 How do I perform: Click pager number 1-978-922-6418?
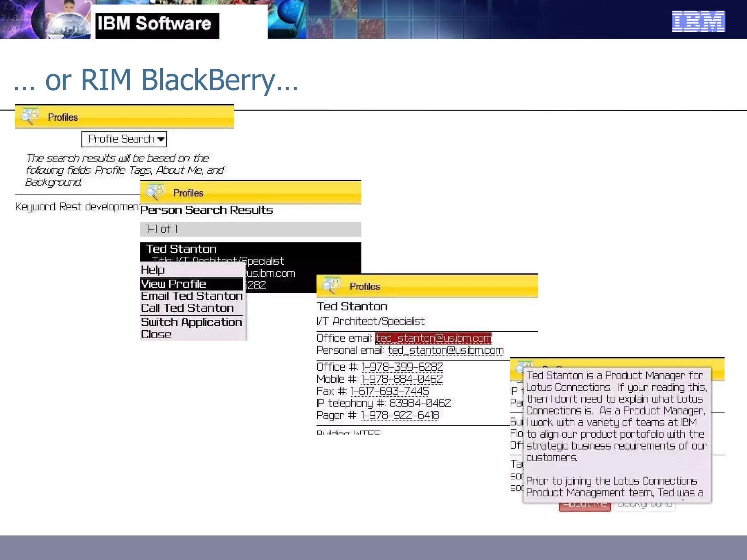click(400, 415)
